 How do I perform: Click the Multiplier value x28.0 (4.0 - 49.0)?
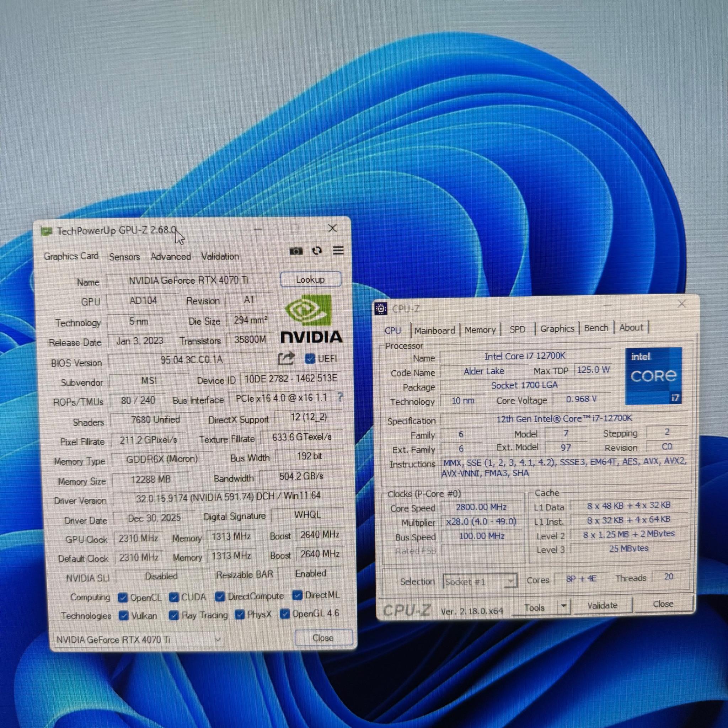click(481, 521)
